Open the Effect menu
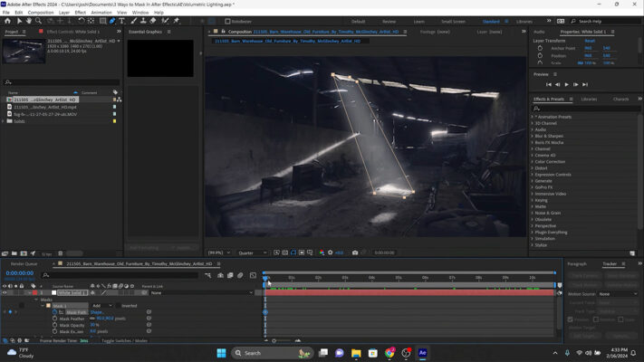The height and width of the screenshot is (362, 644). pyautogui.click(x=80, y=13)
